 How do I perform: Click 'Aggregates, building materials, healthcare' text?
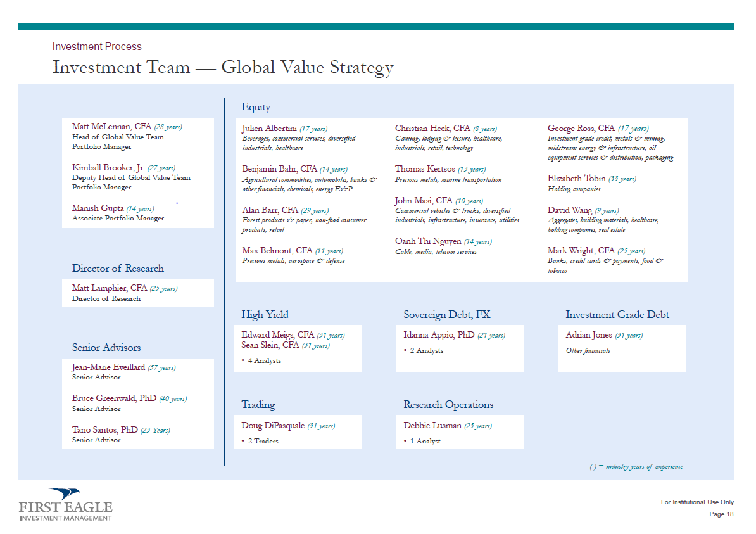[603, 220]
